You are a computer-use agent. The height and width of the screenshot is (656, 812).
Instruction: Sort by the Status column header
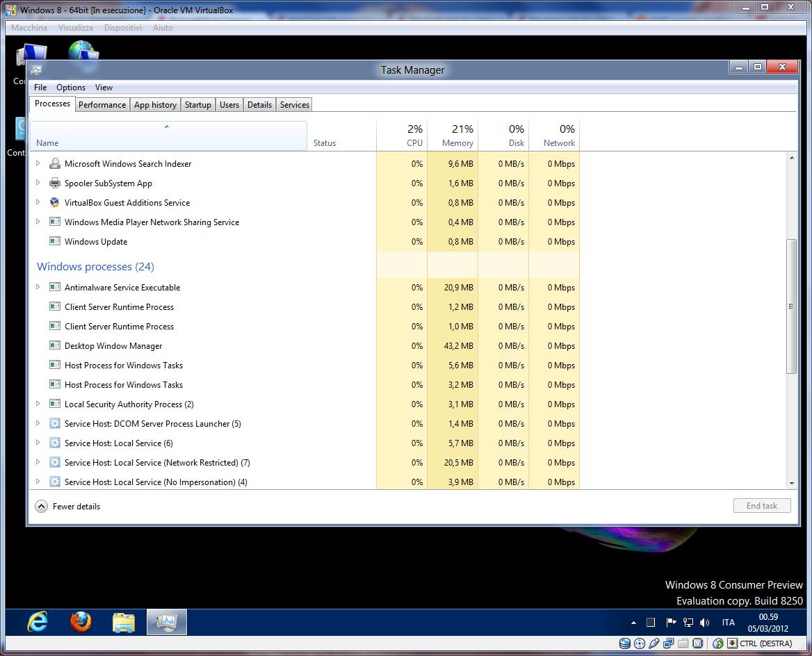[x=342, y=136]
